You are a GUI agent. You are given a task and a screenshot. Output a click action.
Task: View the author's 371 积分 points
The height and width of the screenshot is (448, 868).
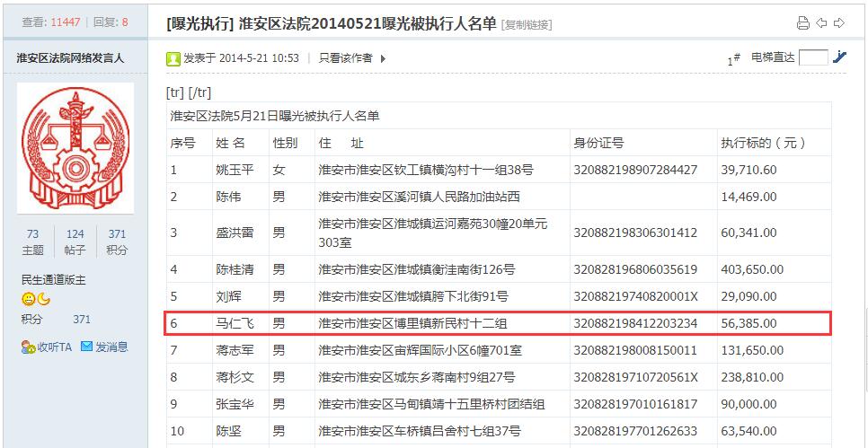pyautogui.click(x=117, y=242)
